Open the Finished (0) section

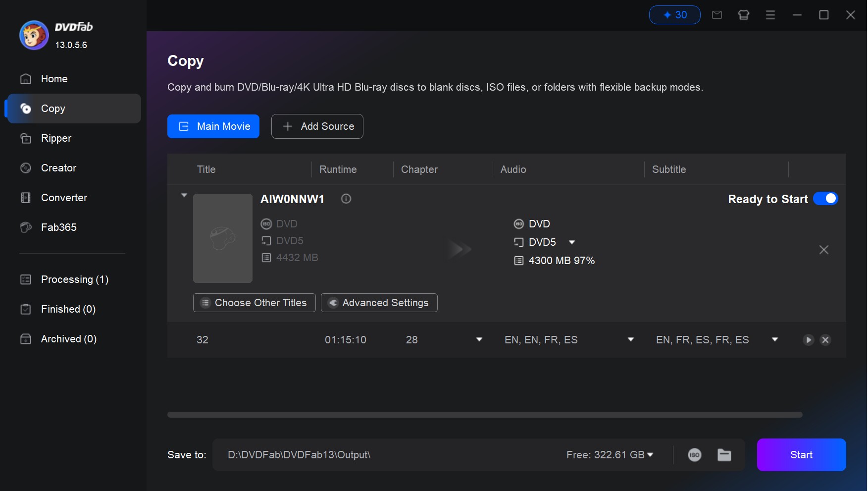point(68,309)
